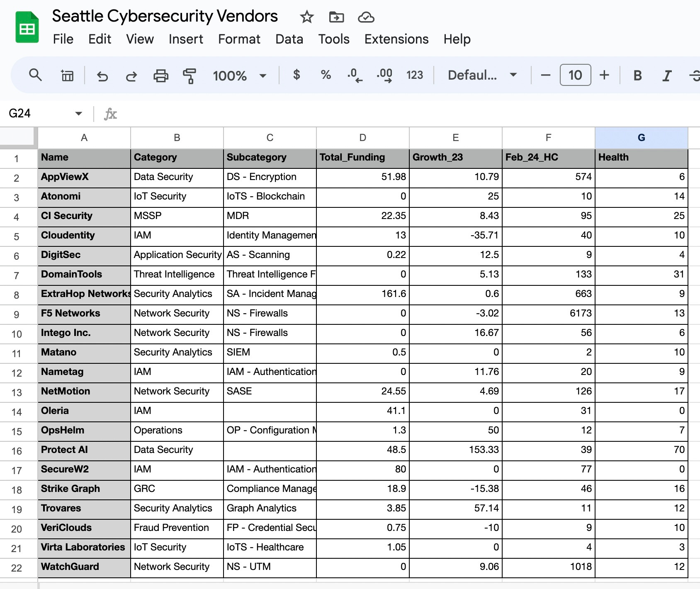Decrease font size with minus button
Viewport: 700px width, 589px height.
(546, 75)
